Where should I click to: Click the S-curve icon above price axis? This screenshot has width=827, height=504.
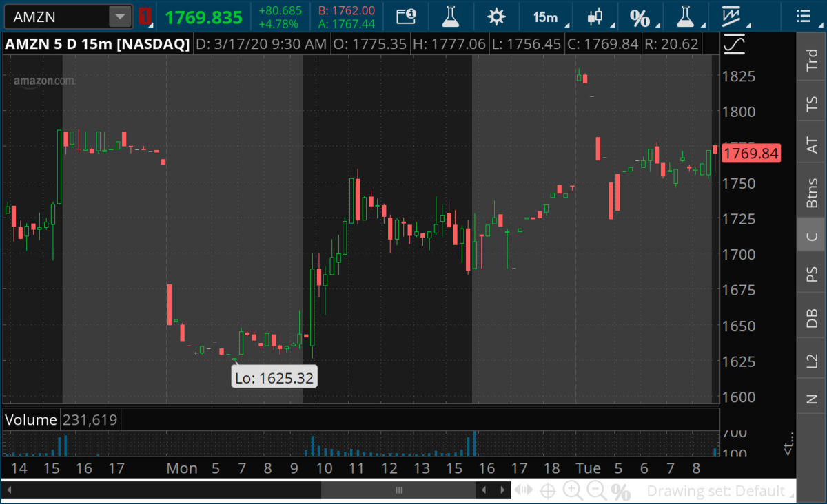click(x=735, y=45)
